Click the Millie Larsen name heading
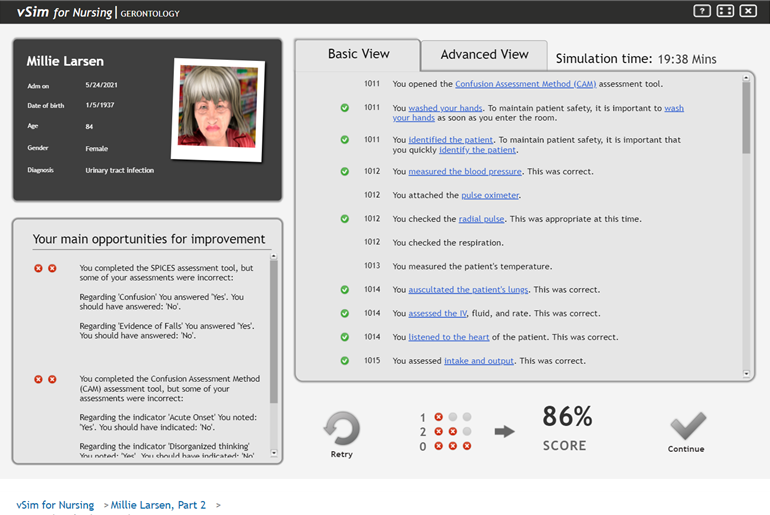Image resolution: width=770 pixels, height=515 pixels. [65, 61]
